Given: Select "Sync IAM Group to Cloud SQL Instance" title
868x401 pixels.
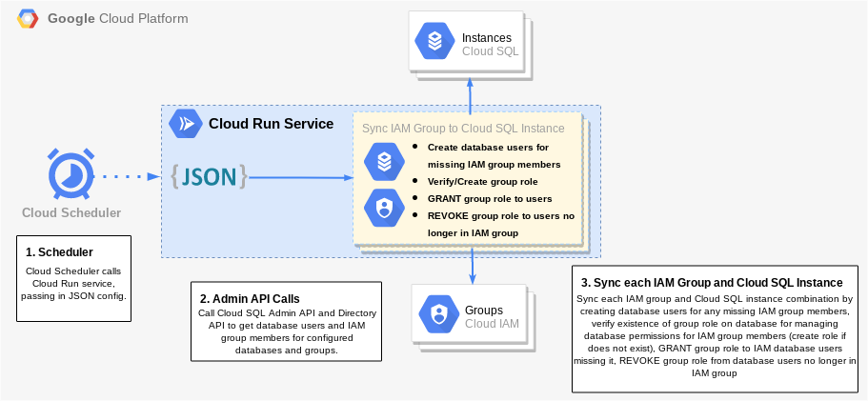Looking at the screenshot, I should (x=463, y=129).
